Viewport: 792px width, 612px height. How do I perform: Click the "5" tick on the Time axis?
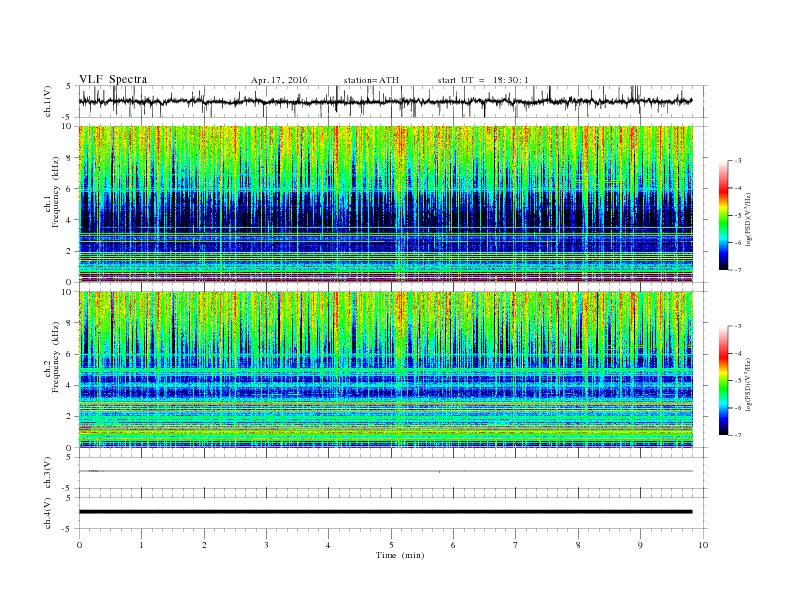click(x=391, y=545)
